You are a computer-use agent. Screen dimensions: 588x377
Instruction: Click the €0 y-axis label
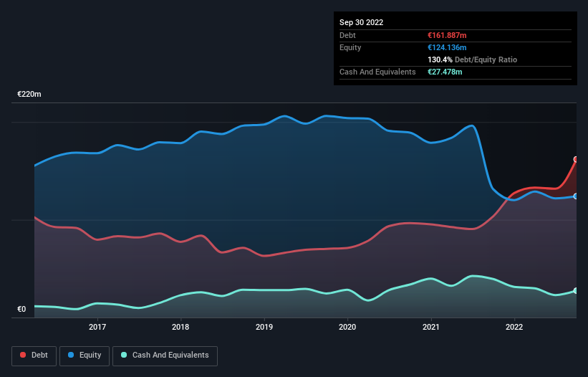tap(21, 309)
